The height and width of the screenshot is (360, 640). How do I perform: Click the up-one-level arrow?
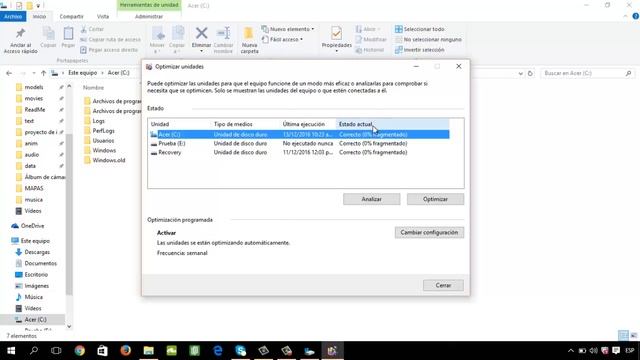(43, 73)
